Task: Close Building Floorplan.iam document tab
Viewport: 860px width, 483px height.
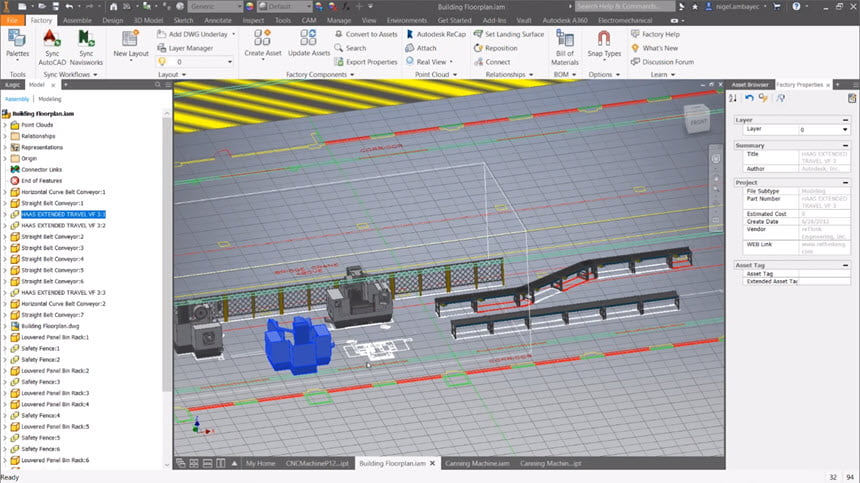Action: coord(433,464)
